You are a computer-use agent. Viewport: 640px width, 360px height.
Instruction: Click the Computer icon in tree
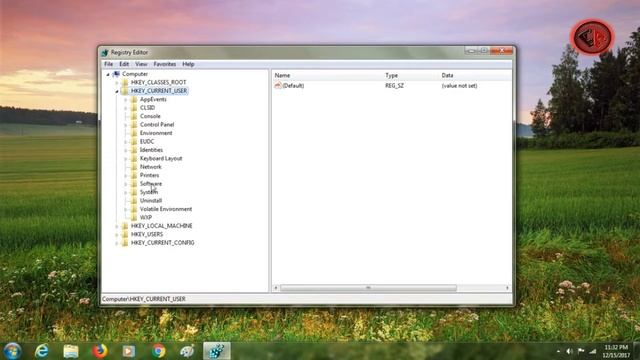(116, 74)
